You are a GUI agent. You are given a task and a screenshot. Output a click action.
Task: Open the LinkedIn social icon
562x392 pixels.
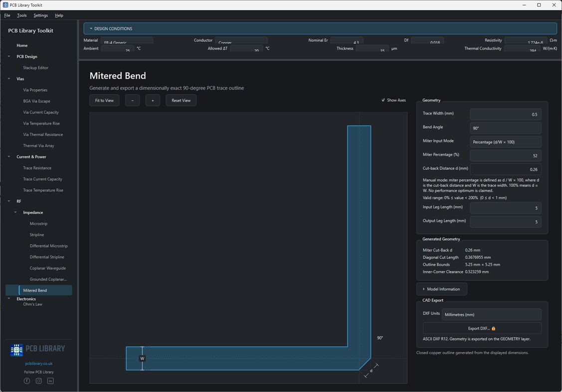[x=50, y=381]
